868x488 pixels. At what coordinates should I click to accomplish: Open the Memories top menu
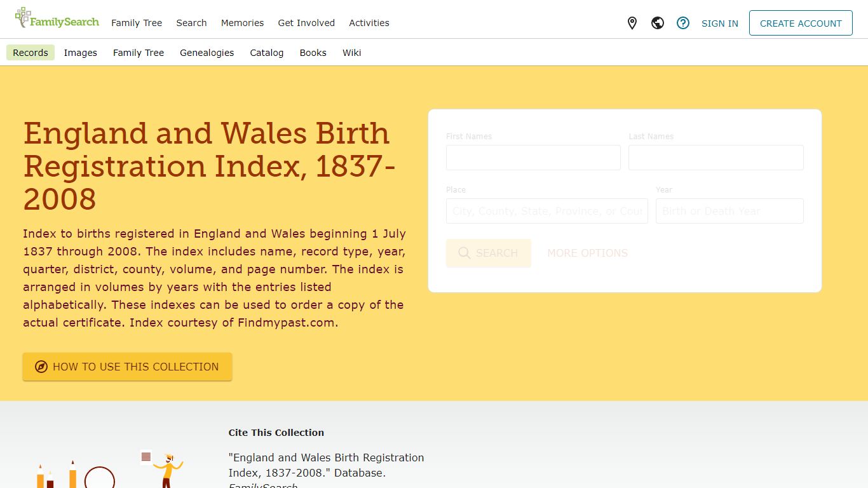[242, 23]
